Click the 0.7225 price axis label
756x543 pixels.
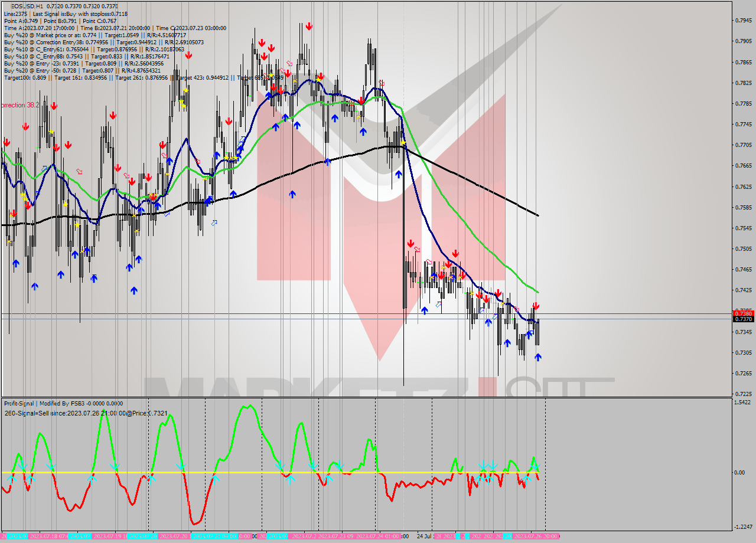coord(744,394)
